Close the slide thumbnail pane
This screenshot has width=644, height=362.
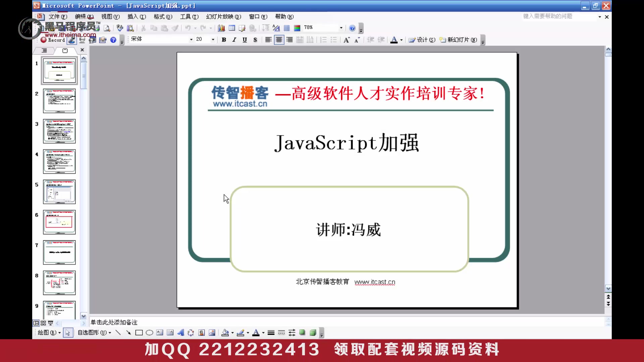coord(82,50)
